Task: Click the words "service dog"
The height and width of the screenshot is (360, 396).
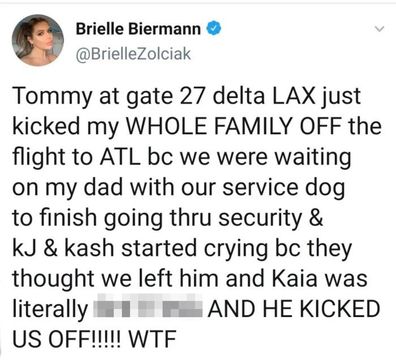Action: (283, 188)
